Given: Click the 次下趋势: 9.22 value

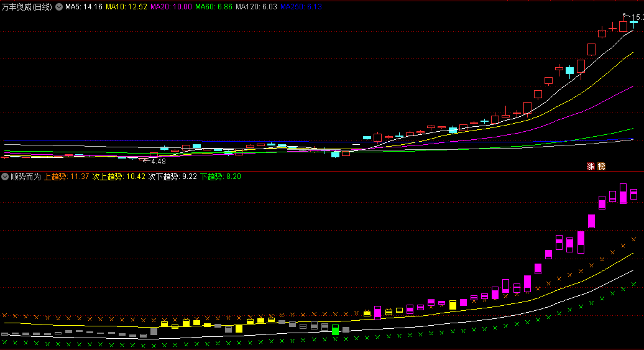Looking at the screenshot, I should tap(173, 177).
